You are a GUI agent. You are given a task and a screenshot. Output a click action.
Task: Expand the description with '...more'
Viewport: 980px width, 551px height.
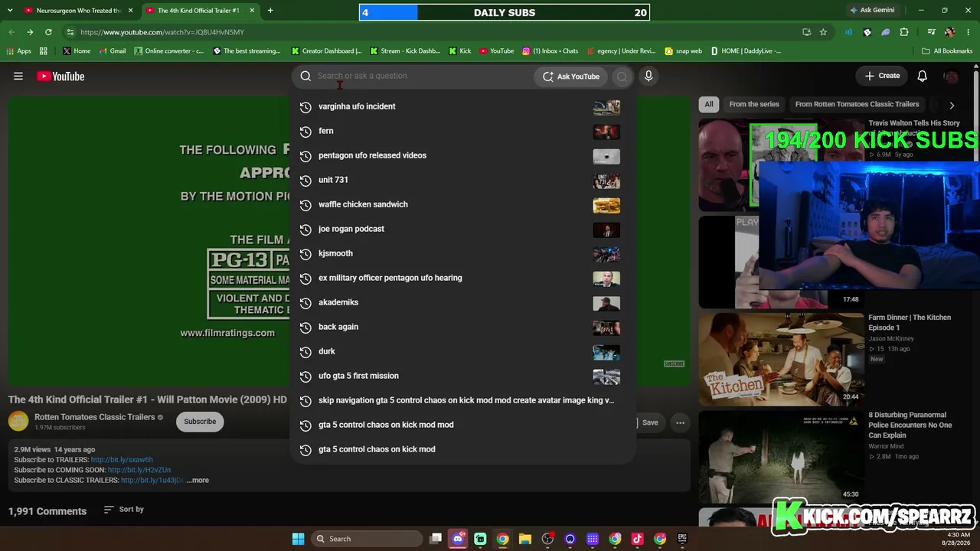198,481
